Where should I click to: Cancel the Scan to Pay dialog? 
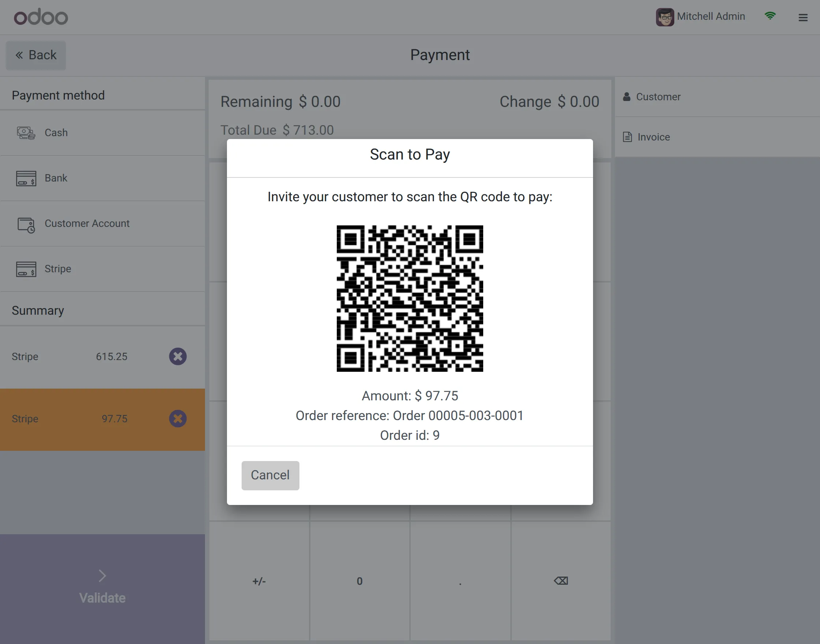(270, 475)
